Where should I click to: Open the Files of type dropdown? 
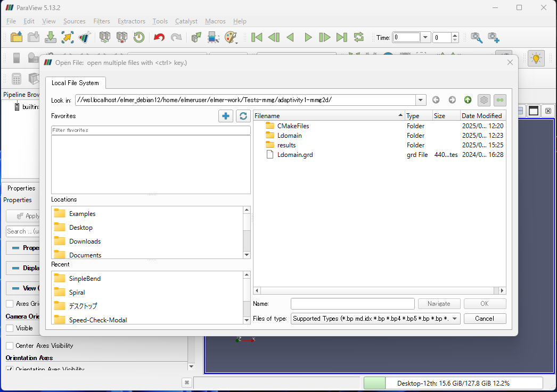tap(455, 319)
